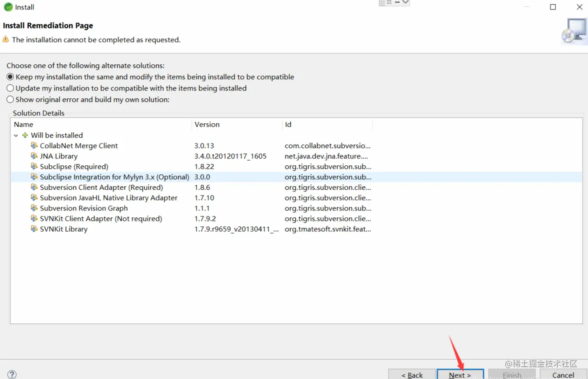Maximize the Install window
Viewport: 588px width, 379px height.
click(553, 7)
